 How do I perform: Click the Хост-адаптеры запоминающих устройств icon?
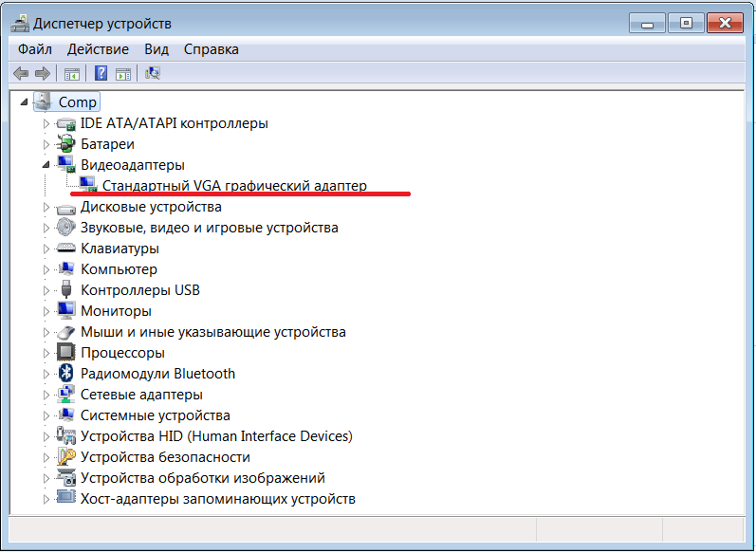pos(66,497)
